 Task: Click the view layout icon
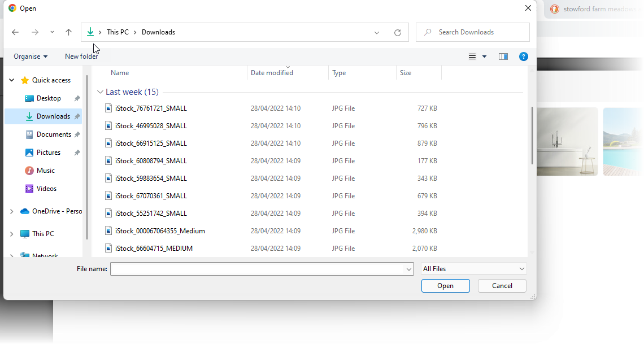[x=472, y=56]
